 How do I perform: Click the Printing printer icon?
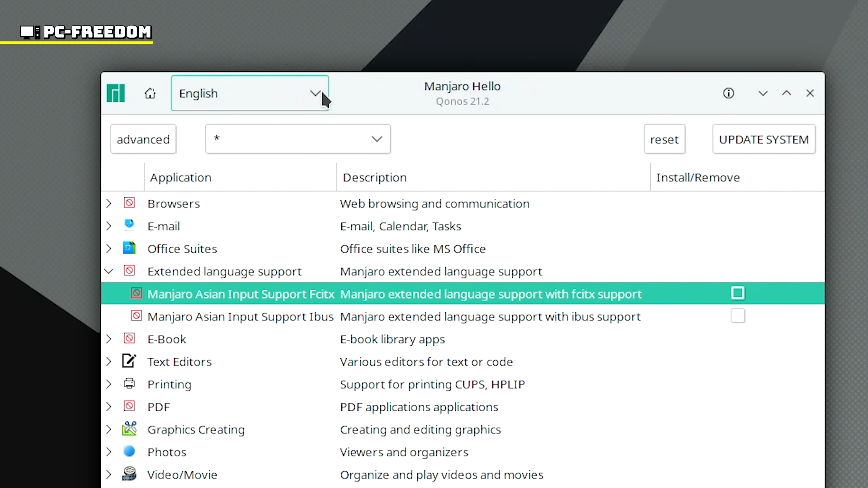[129, 384]
